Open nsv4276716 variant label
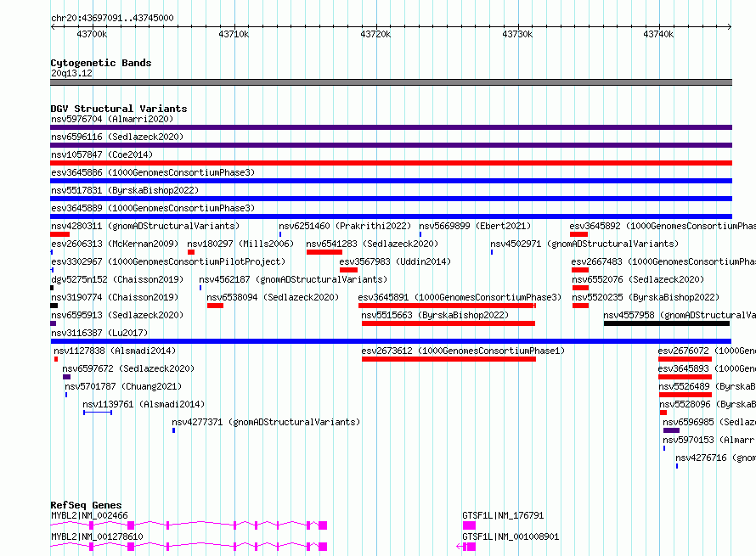Viewport: 756px width, 556px height. tap(715, 458)
